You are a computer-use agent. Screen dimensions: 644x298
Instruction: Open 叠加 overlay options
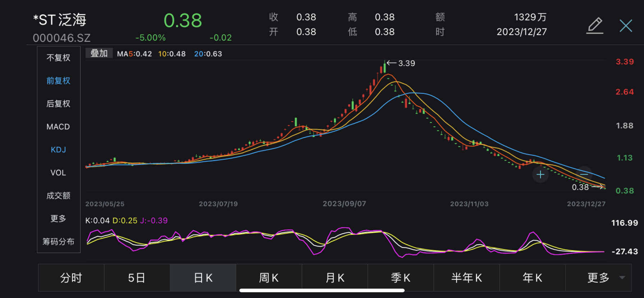pyautogui.click(x=99, y=53)
